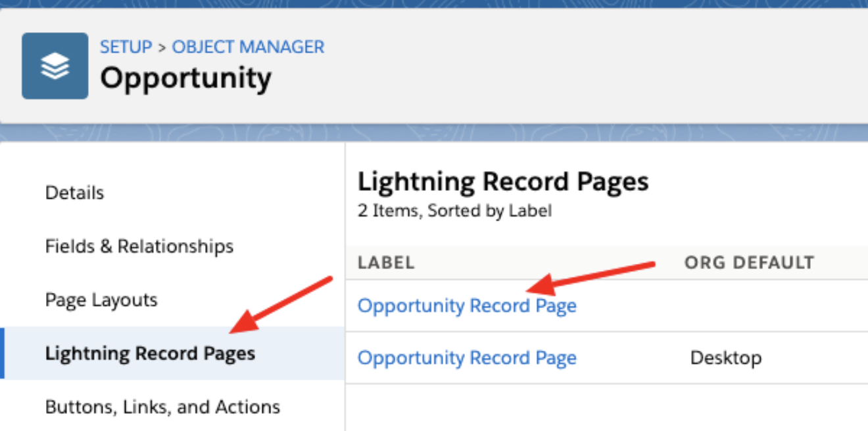Open Page Layouts section
This screenshot has width=868, height=431.
pos(101,300)
